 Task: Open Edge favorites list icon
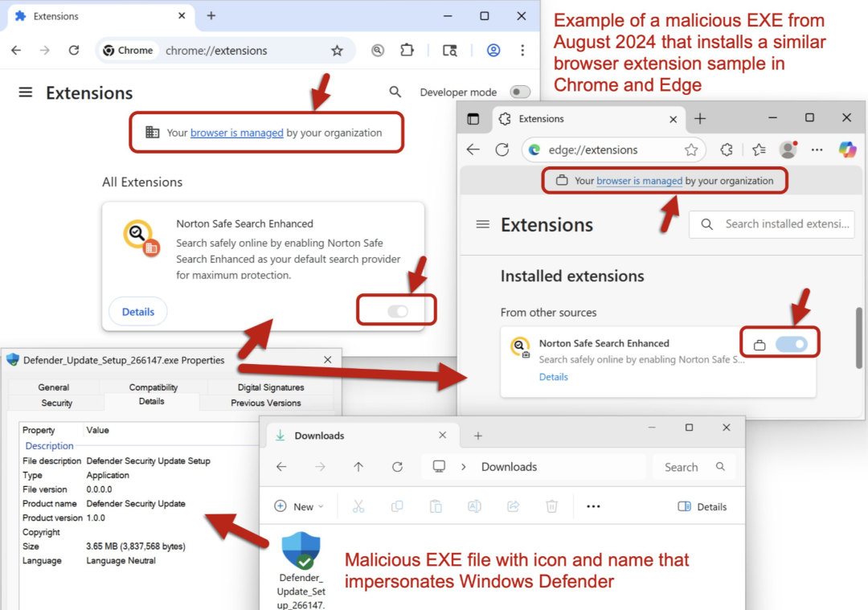[759, 149]
